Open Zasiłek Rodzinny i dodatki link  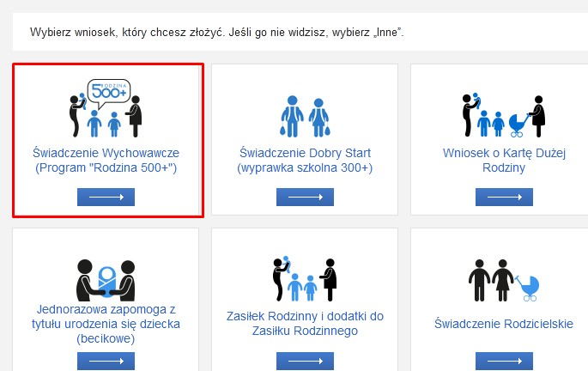(x=305, y=324)
